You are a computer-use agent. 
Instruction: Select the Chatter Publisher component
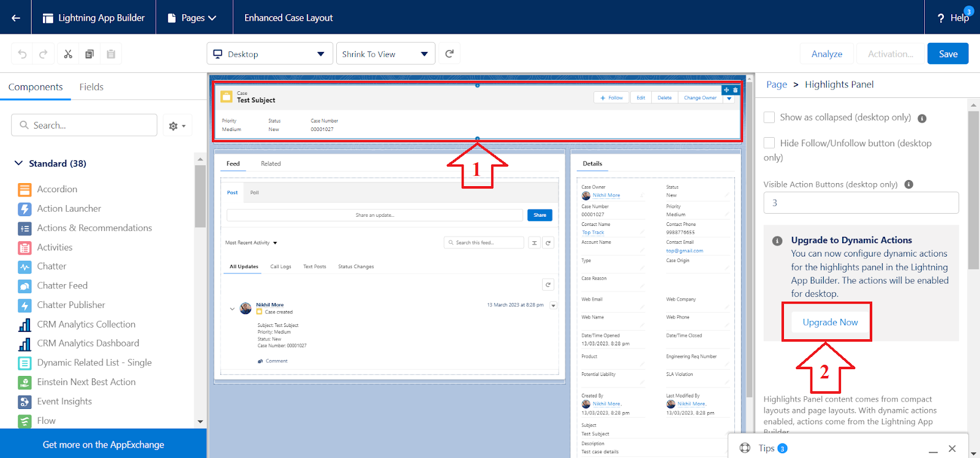71,305
